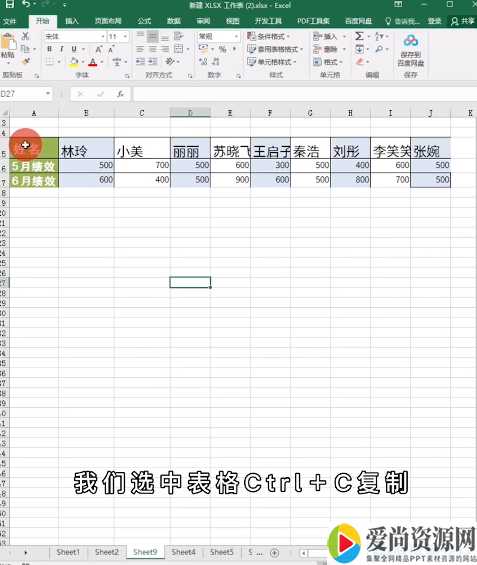Screen dimensions: 477x565
Task: Switch to the Formulas tab
Action: [144, 21]
